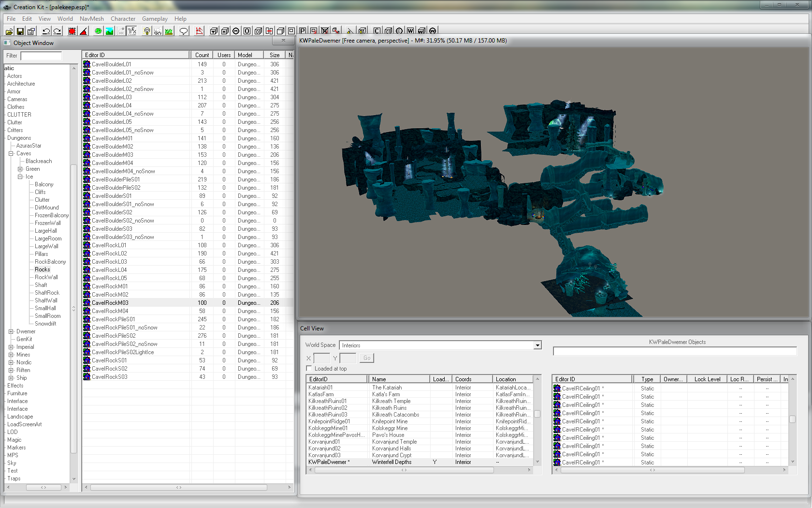Toggle the lightbulb lighting button
812x508 pixels.
147,31
